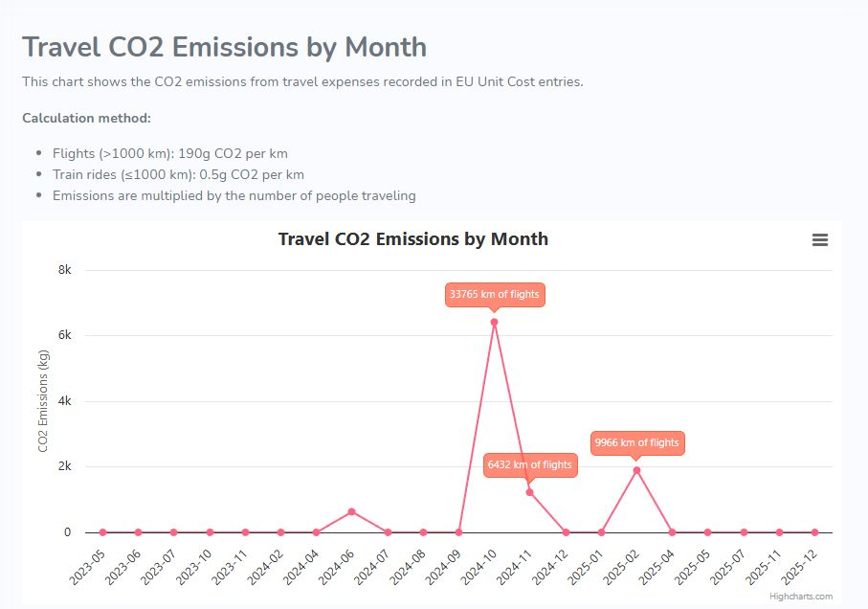Viewport: 868px width, 609px height.
Task: Click the Highcharts.com credits link
Action: coord(800,597)
